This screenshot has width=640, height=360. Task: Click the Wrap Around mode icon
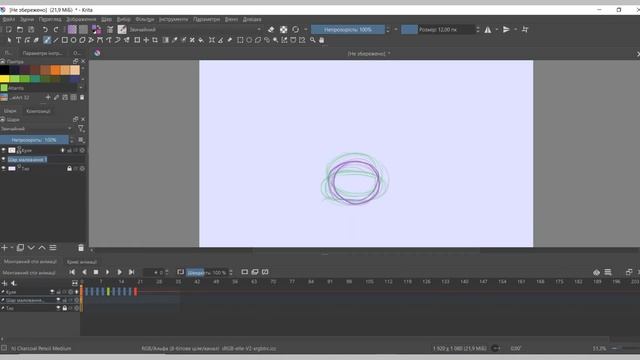[525, 29]
